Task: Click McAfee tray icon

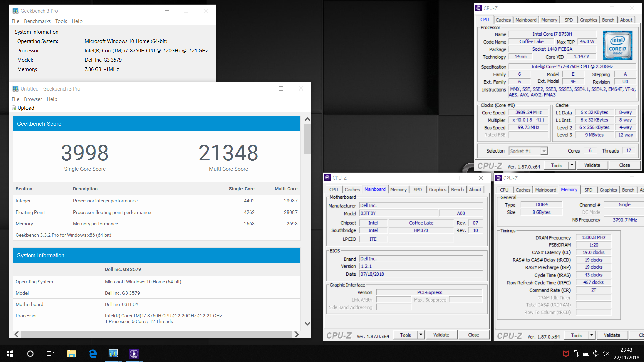Action: coord(566,354)
